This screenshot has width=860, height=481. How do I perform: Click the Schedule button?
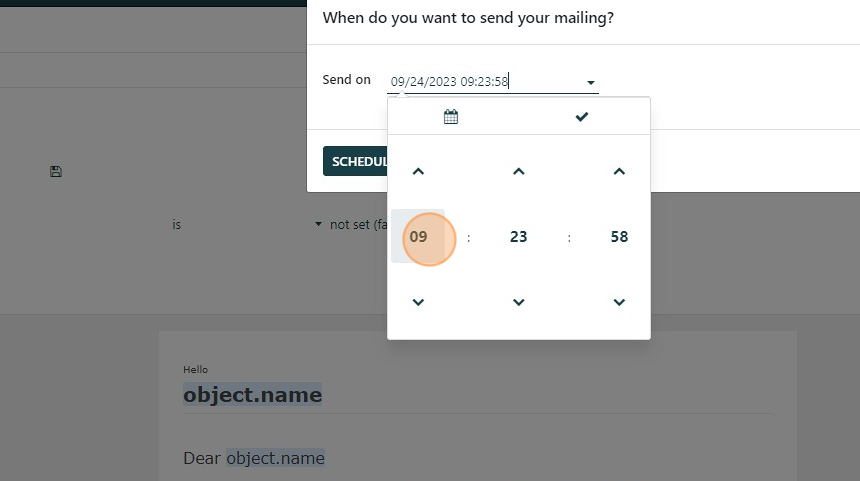[x=355, y=161]
